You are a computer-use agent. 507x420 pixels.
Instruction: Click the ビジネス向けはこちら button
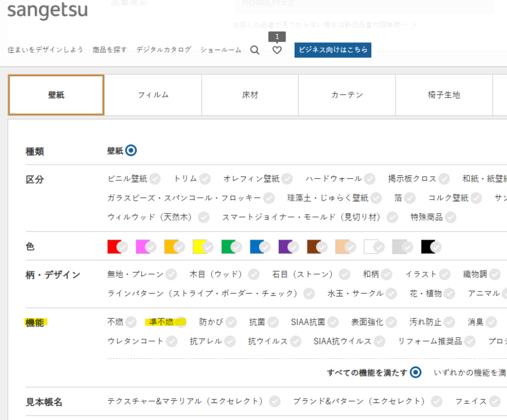tap(332, 50)
